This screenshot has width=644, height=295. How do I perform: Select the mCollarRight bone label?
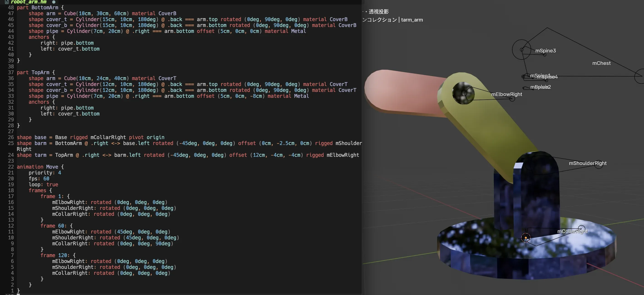tap(572, 231)
